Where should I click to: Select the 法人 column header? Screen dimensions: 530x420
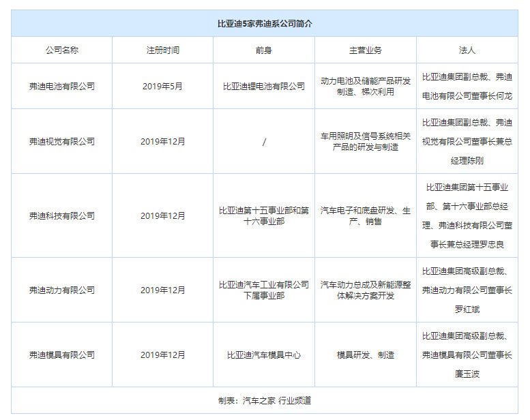467,50
